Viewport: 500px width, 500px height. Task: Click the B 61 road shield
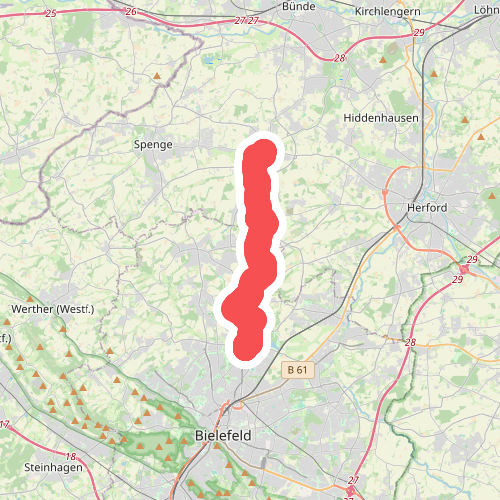pos(298,370)
